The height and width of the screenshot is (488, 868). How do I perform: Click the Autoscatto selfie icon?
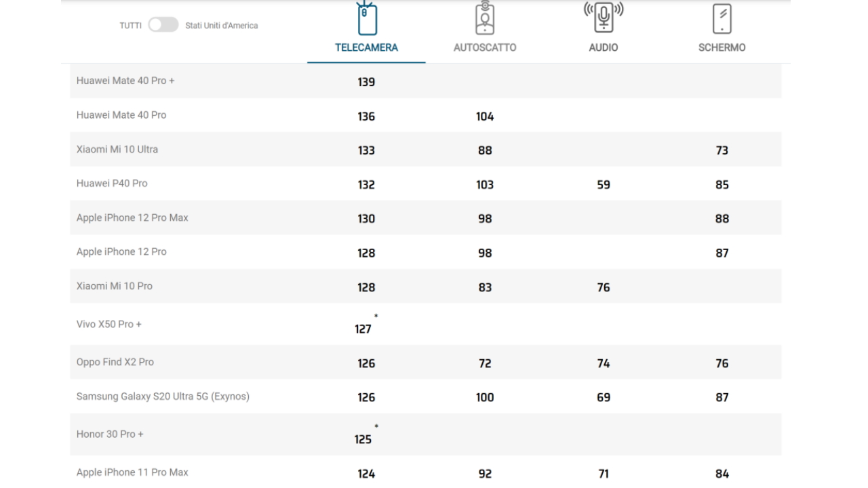point(485,18)
